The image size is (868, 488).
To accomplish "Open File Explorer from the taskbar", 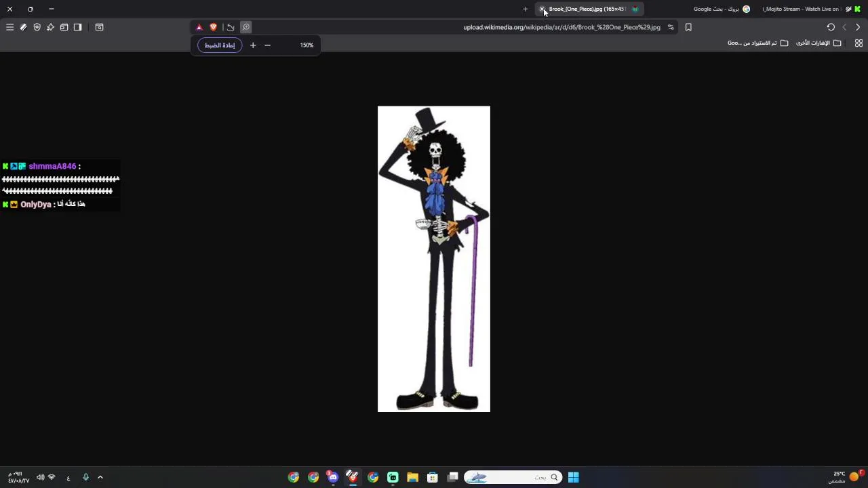I will point(412,477).
